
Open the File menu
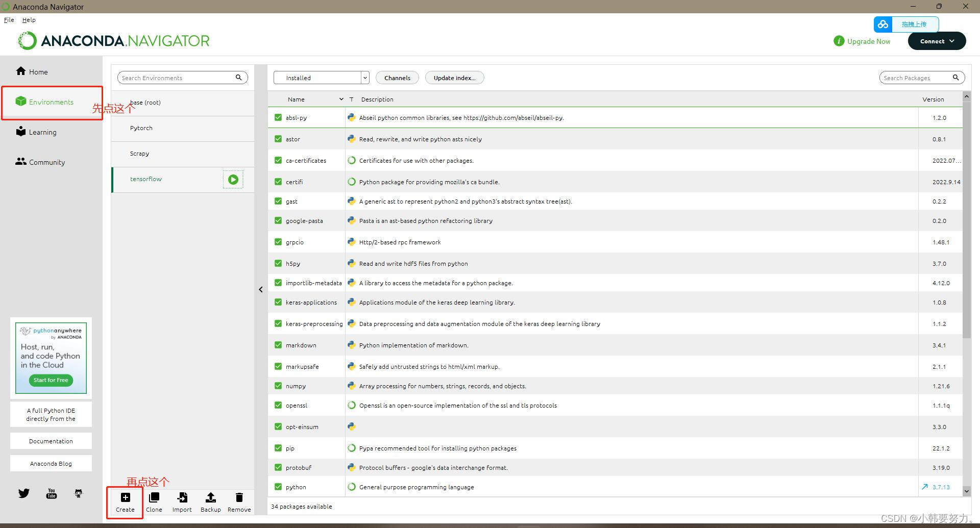pyautogui.click(x=9, y=20)
